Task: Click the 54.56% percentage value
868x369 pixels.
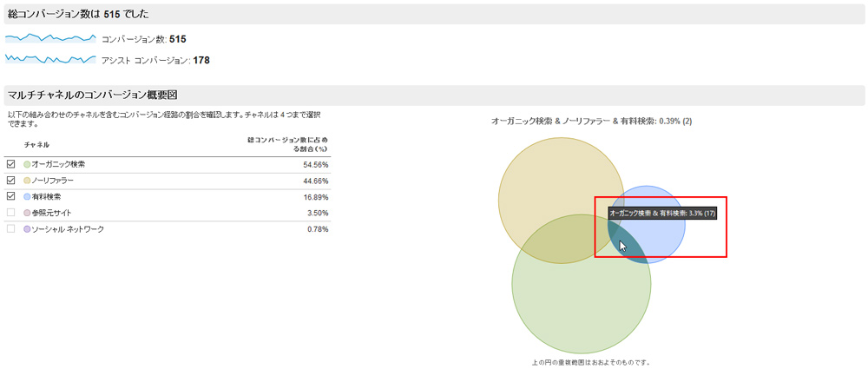Action: (318, 165)
